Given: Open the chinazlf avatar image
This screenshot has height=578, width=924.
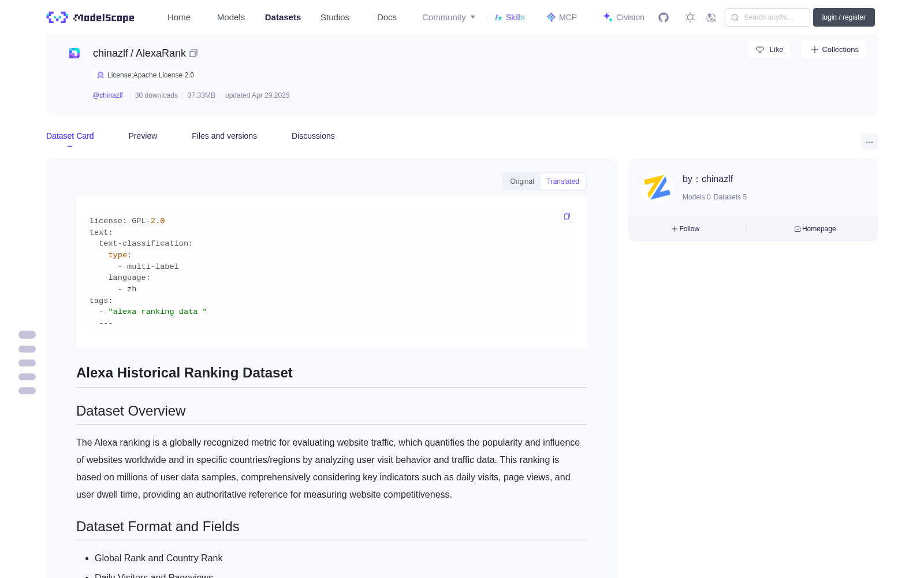Looking at the screenshot, I should (657, 187).
